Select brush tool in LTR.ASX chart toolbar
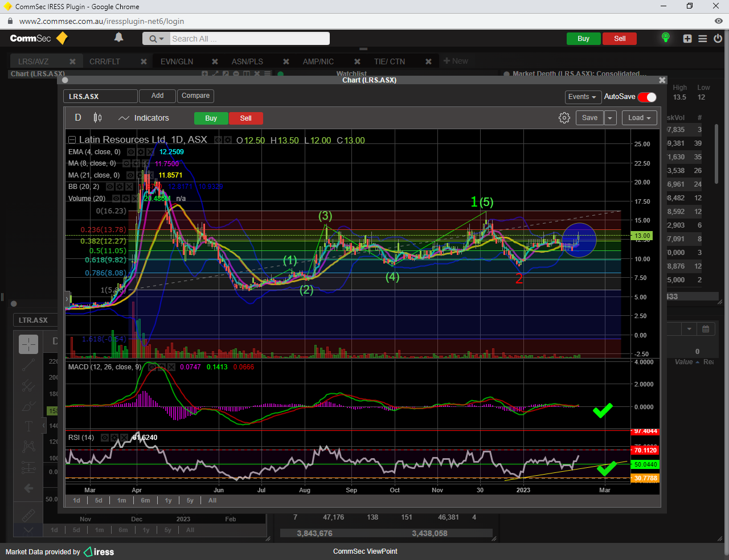This screenshot has height=560, width=729. coord(28,406)
